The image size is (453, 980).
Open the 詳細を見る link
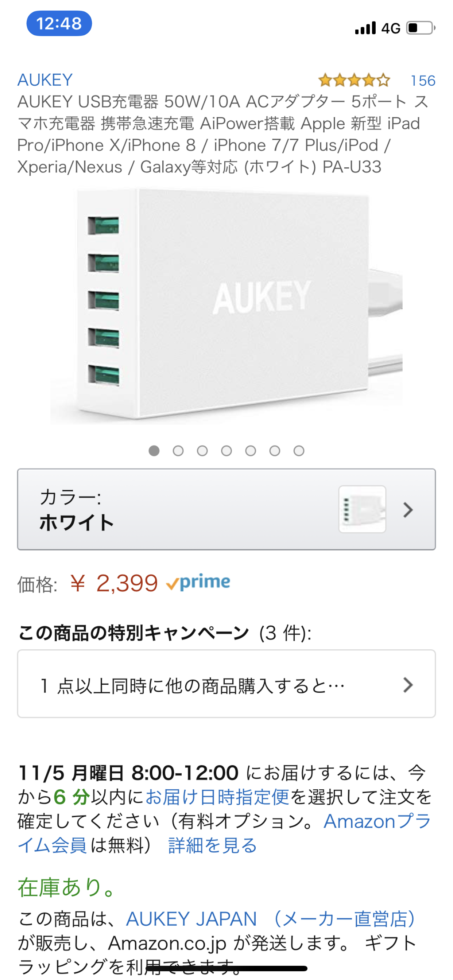[x=213, y=846]
